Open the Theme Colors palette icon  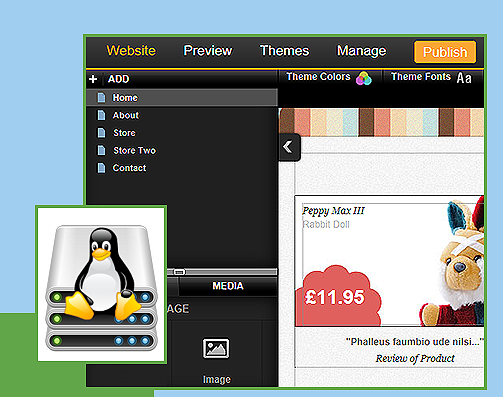(363, 79)
